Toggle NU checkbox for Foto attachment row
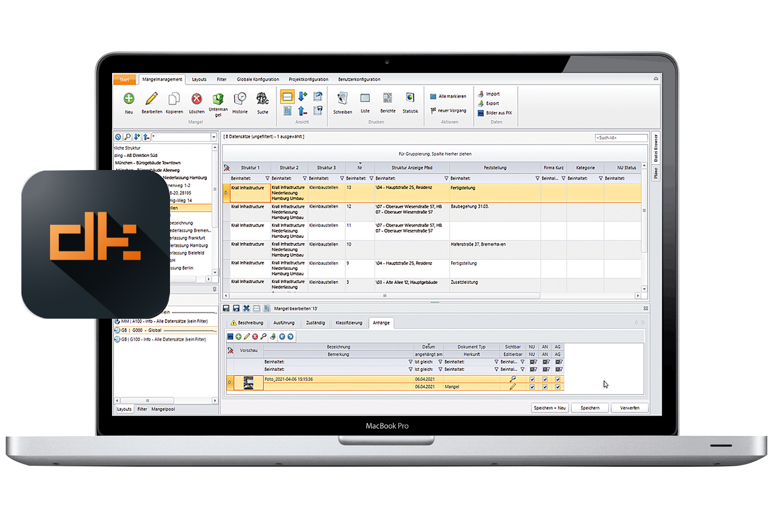772x532 pixels. pyautogui.click(x=532, y=379)
